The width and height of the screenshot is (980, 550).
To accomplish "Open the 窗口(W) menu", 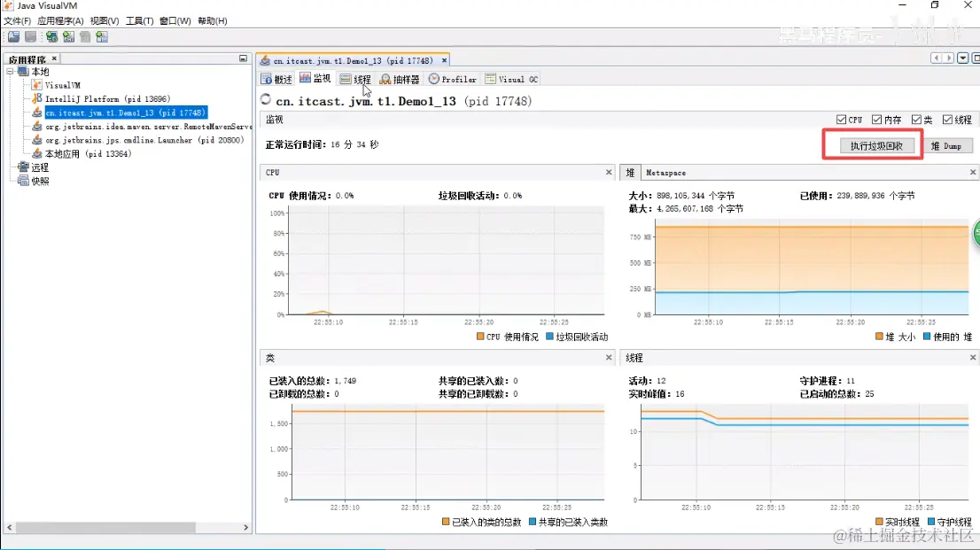I will point(175,20).
